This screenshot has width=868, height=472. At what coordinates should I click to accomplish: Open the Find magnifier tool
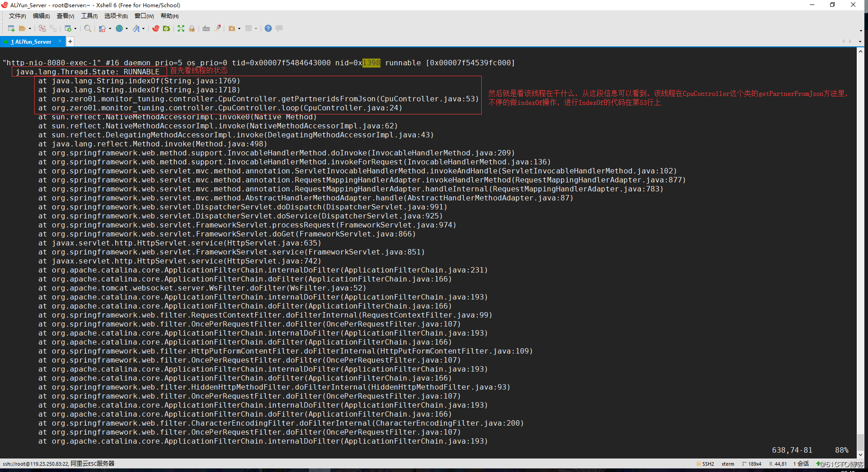[x=88, y=28]
